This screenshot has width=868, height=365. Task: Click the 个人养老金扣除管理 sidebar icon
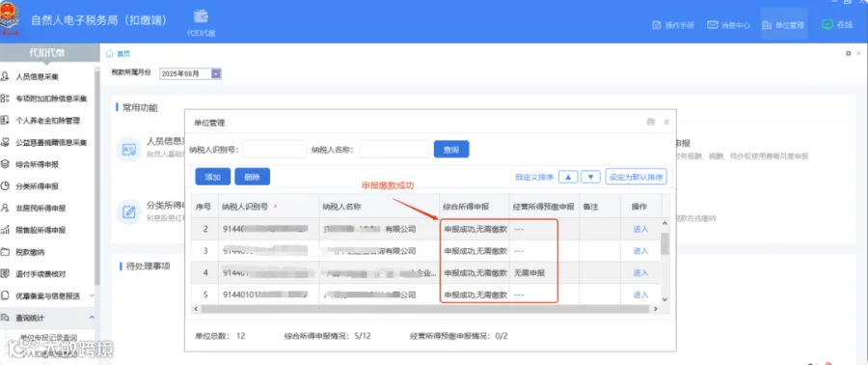coord(5,120)
